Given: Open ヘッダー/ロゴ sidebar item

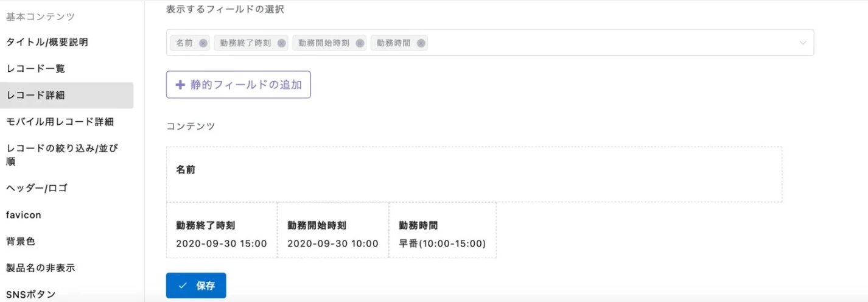Looking at the screenshot, I should (x=37, y=188).
